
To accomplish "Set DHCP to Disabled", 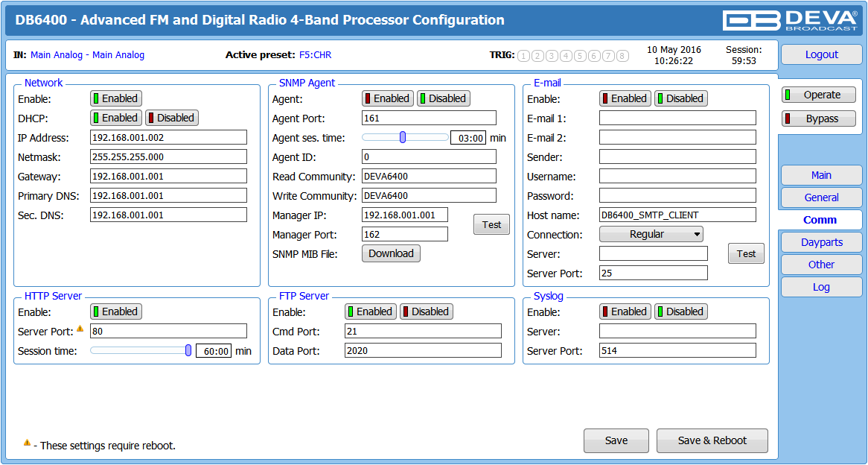I will click(x=172, y=118).
